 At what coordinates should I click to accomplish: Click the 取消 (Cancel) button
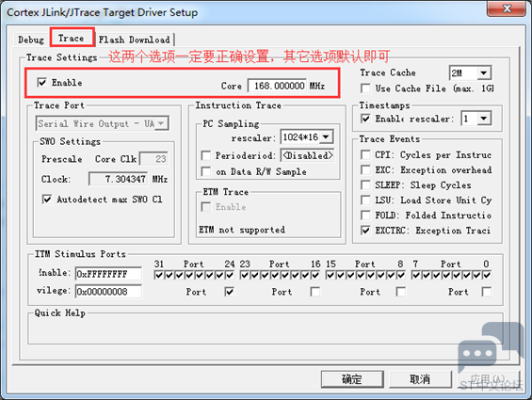pyautogui.click(x=420, y=379)
